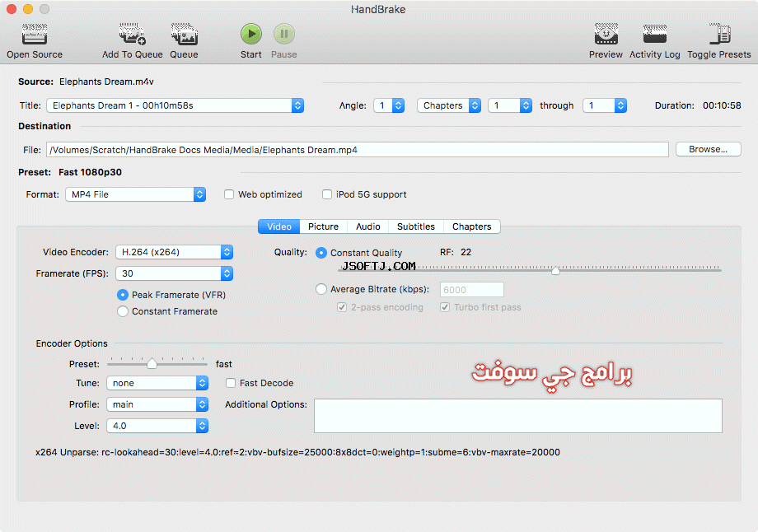
Task: Click the RF value '22'
Action: (x=466, y=252)
